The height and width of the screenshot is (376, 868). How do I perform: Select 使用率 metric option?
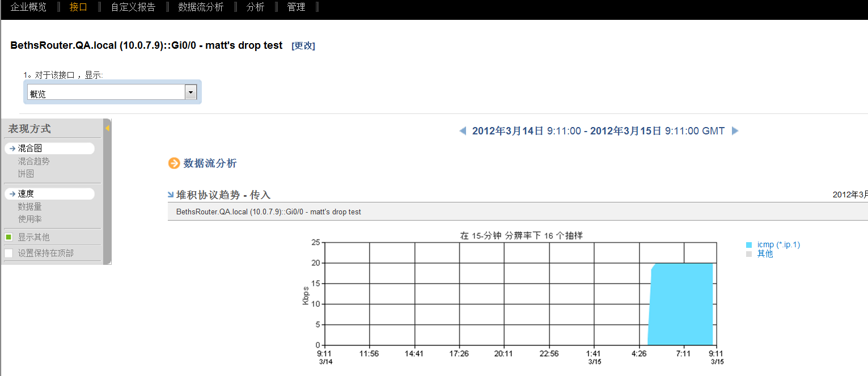click(29, 219)
